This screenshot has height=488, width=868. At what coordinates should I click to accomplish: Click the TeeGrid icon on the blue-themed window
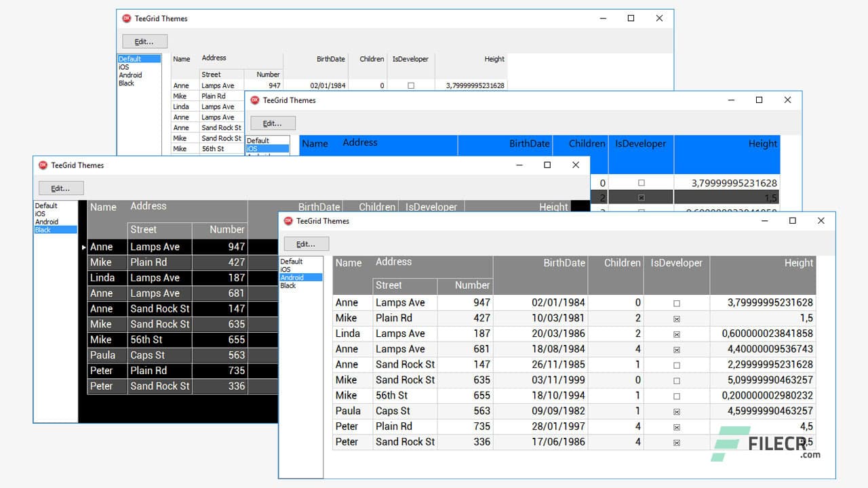[x=254, y=100]
